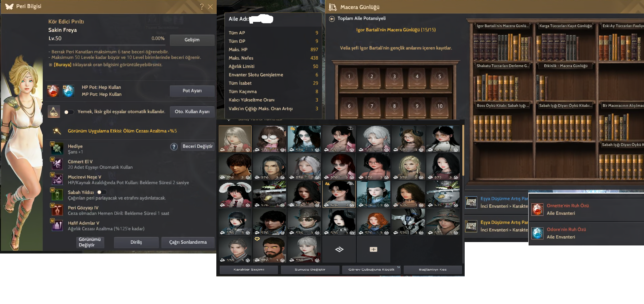Viewport: 644px width, 304px height.
Task: Click the Sabah Yıldızı lantern skill icon
Action: tap(57, 195)
